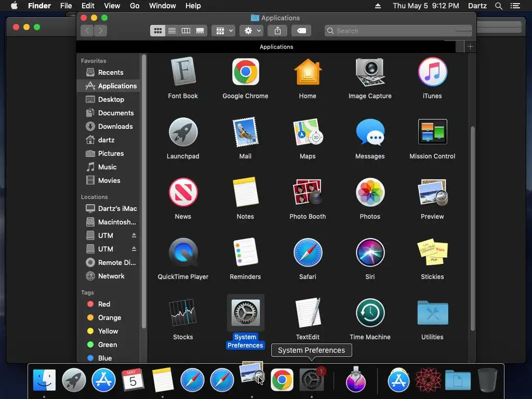
Task: Switch to icon view in Finder toolbar
Action: click(x=158, y=31)
